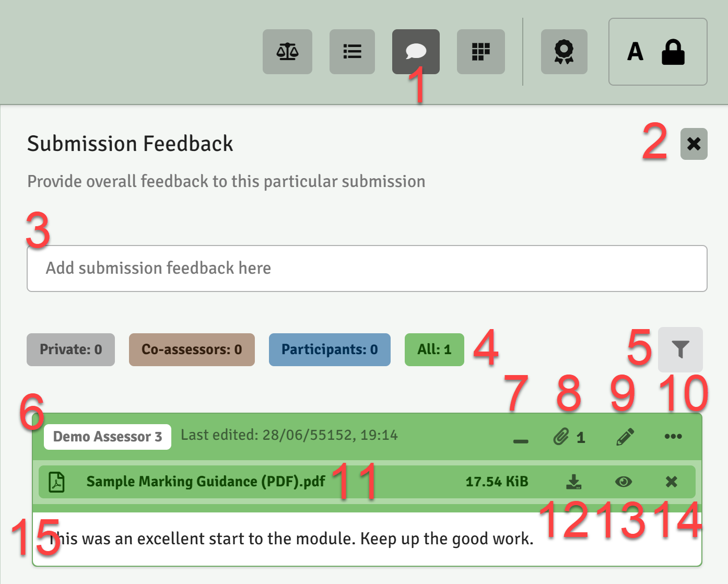Image resolution: width=728 pixels, height=584 pixels.
Task: Filter by Participants: 0 feedback
Action: click(330, 349)
